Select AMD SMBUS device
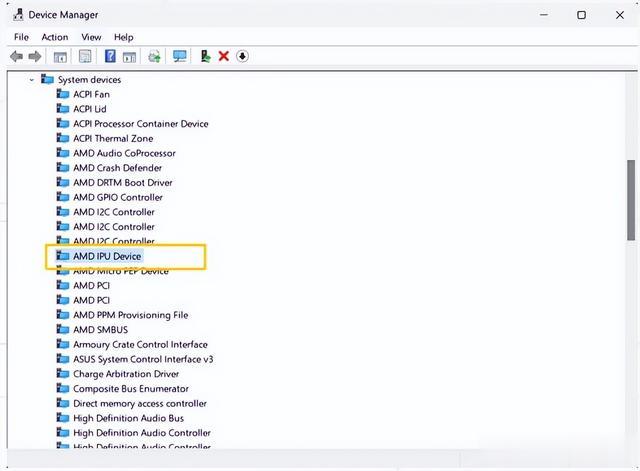This screenshot has width=640, height=471. coord(100,329)
